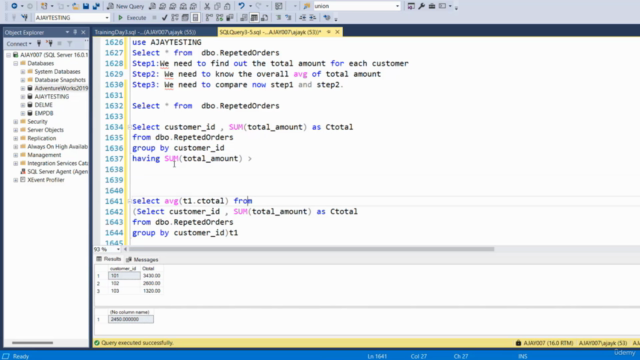Click the change connection plug icon
Screen dimensions: 640x360
(x=24, y=18)
